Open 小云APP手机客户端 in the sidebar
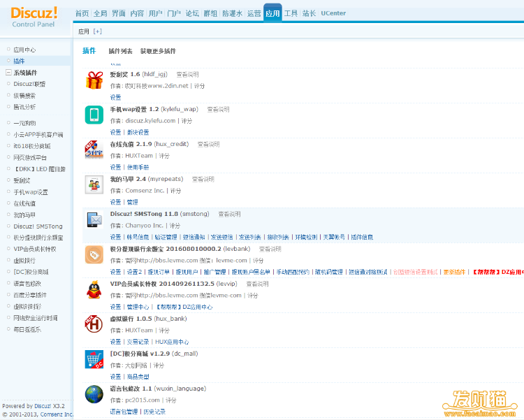This screenshot has width=524, height=420. pyautogui.click(x=38, y=135)
